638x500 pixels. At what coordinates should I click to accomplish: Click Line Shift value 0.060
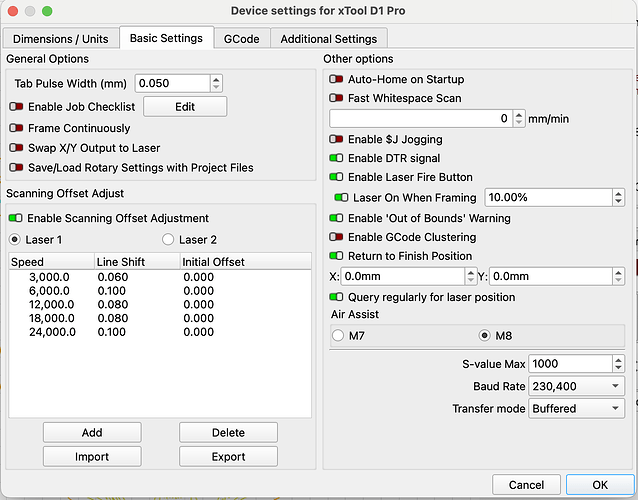click(113, 277)
